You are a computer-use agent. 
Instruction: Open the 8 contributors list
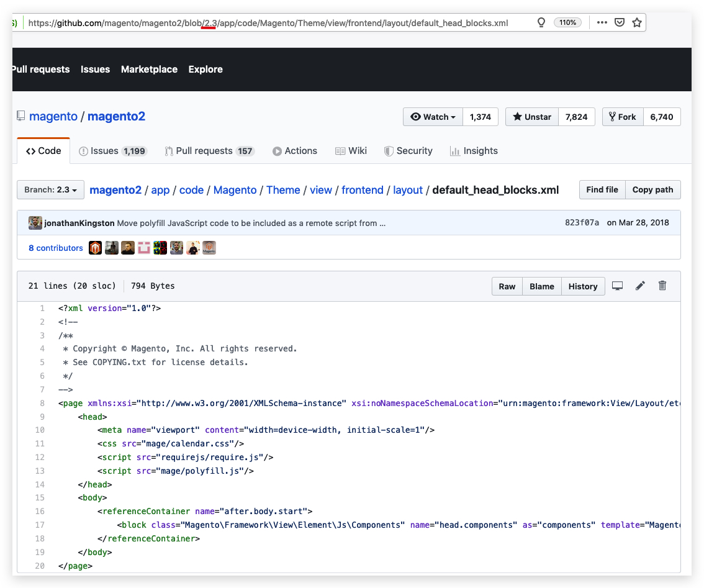click(56, 248)
